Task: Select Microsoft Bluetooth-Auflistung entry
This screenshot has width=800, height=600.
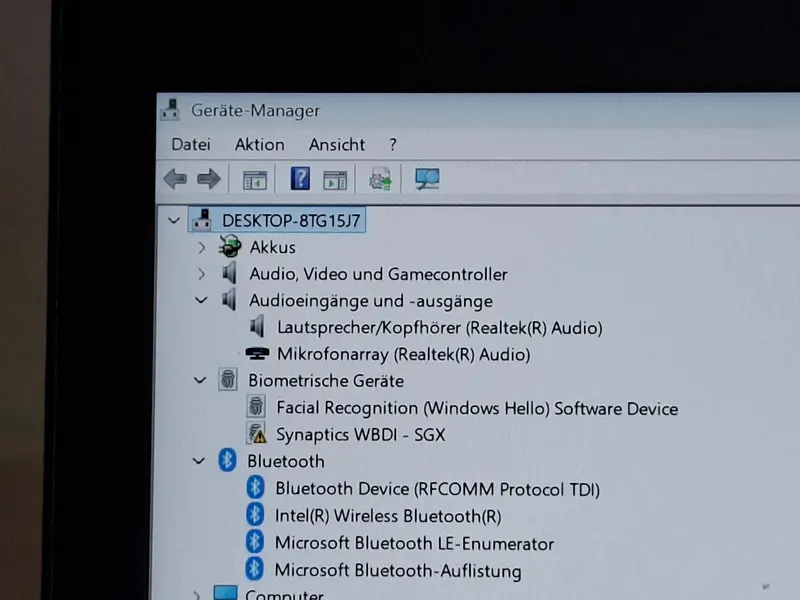Action: click(x=398, y=570)
